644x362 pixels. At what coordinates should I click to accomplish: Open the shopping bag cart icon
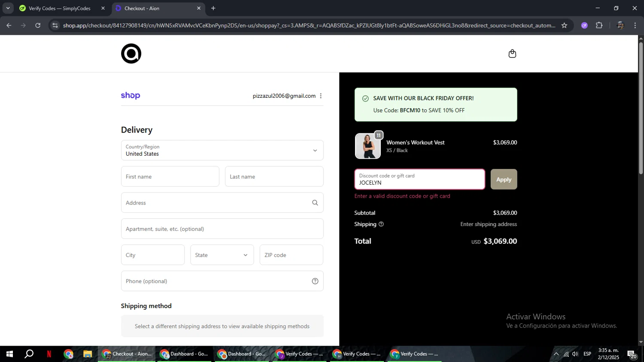[512, 54]
